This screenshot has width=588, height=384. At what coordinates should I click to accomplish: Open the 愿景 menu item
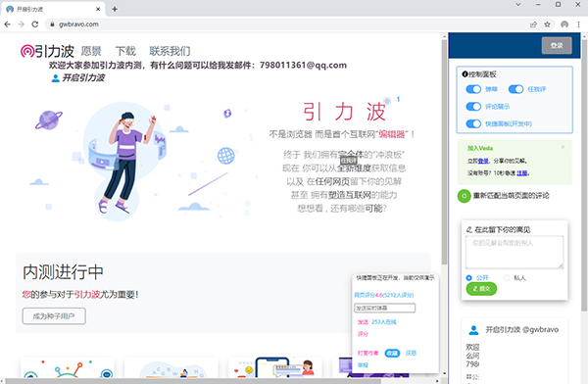point(91,51)
